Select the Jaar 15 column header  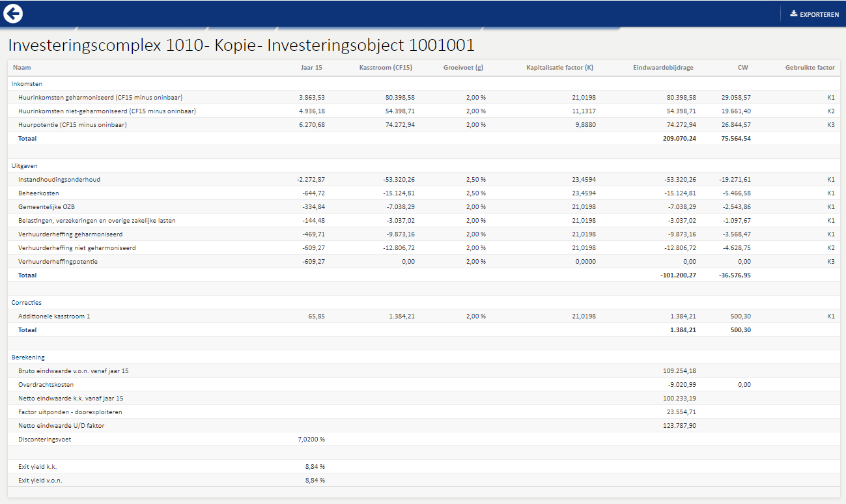(x=310, y=67)
